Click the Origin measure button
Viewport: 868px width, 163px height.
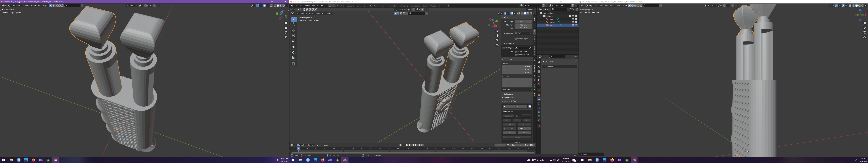tap(524, 133)
